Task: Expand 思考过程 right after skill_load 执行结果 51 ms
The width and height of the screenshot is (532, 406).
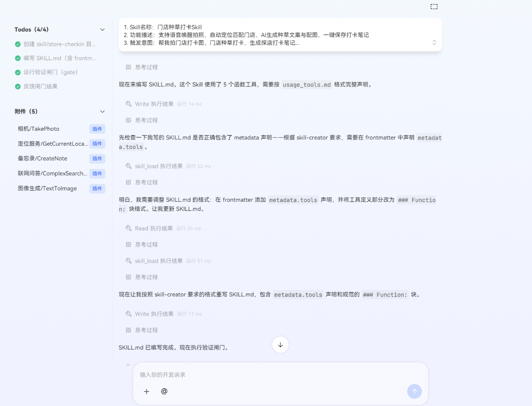Action: click(142, 277)
